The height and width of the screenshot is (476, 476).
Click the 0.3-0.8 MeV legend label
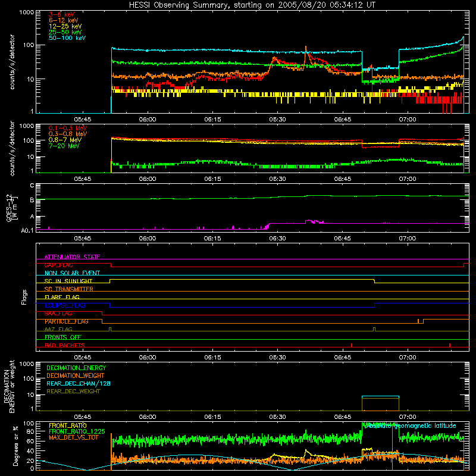pos(68,134)
